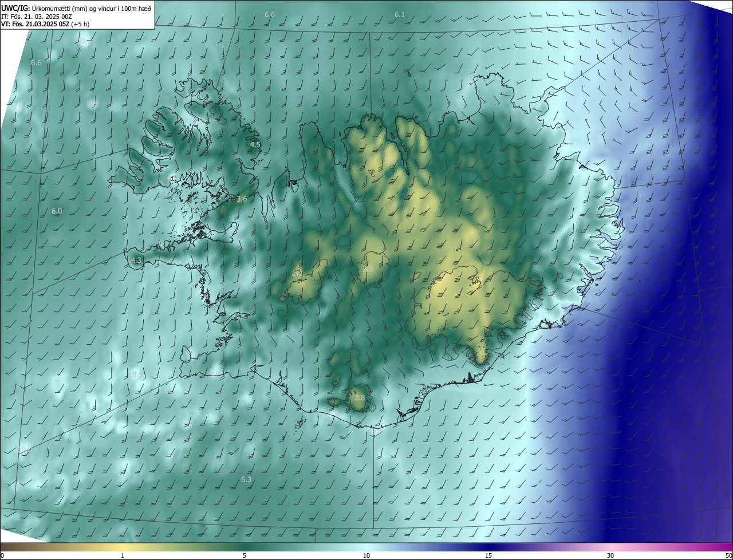This screenshot has height=560, width=733.
Task: Click the color scale tick labeled 0
Action: tap(2, 555)
